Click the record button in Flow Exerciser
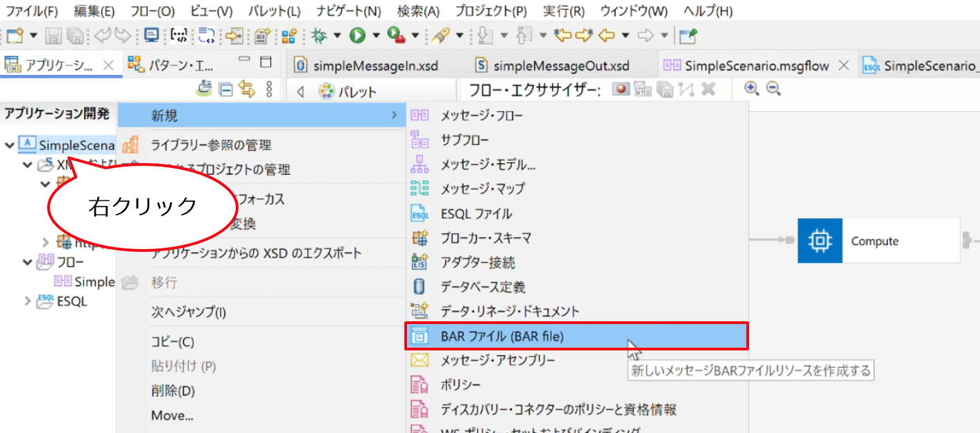This screenshot has width=980, height=433. click(621, 89)
